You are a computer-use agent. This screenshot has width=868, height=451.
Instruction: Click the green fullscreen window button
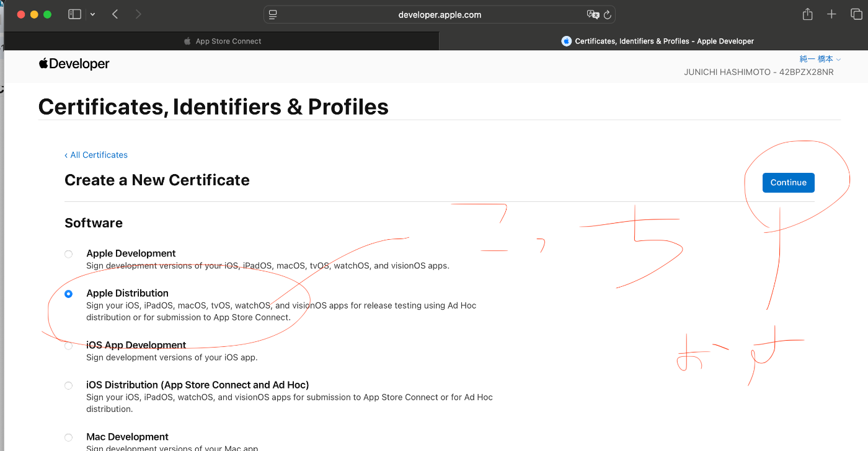point(48,14)
